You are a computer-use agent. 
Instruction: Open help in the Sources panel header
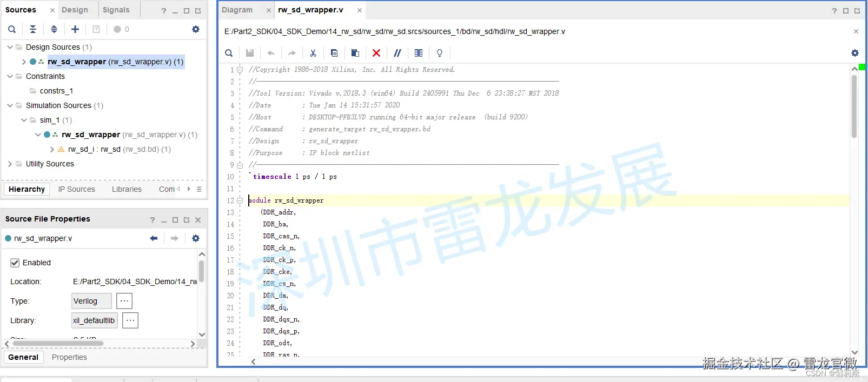(x=164, y=11)
